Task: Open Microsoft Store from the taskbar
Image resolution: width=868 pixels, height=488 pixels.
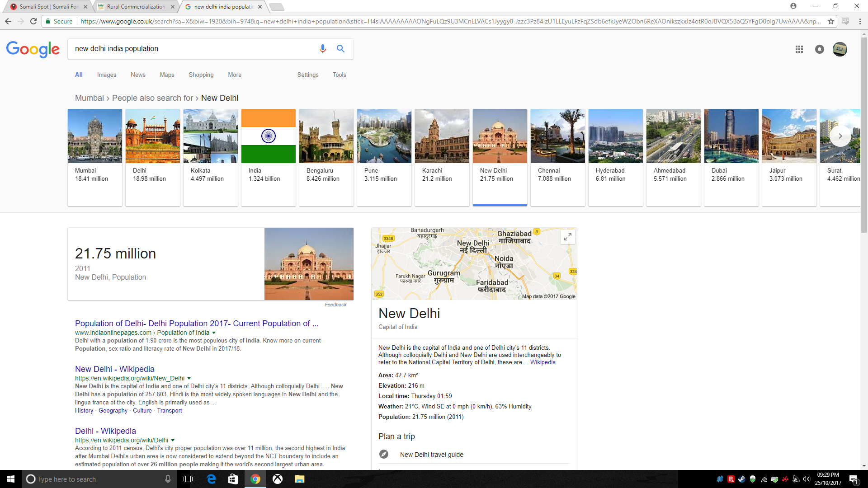Action: click(233, 479)
